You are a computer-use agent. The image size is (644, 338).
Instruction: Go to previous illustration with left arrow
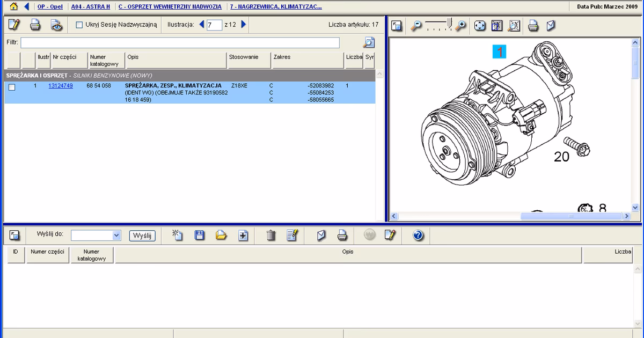coord(202,25)
